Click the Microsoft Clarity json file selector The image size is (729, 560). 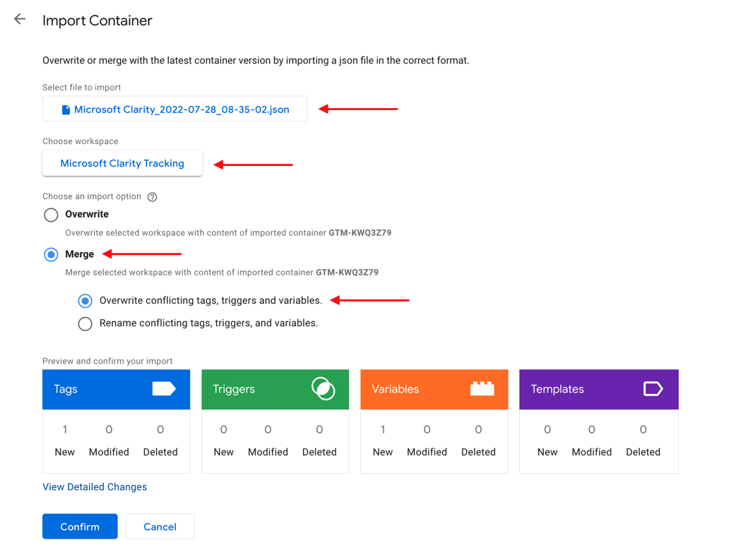(174, 109)
